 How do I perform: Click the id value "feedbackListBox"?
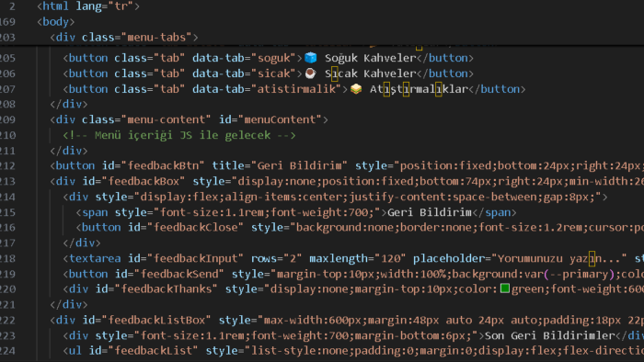click(x=156, y=320)
